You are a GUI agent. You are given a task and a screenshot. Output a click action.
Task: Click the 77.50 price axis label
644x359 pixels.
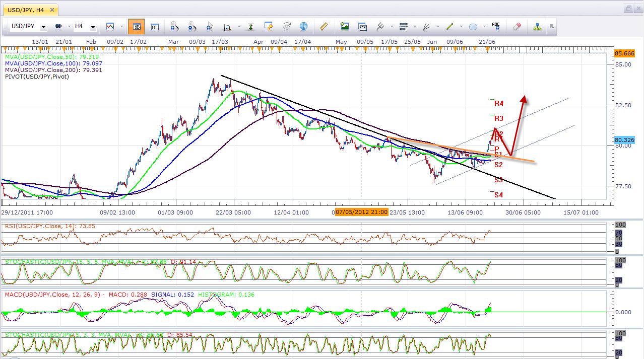tap(623, 186)
